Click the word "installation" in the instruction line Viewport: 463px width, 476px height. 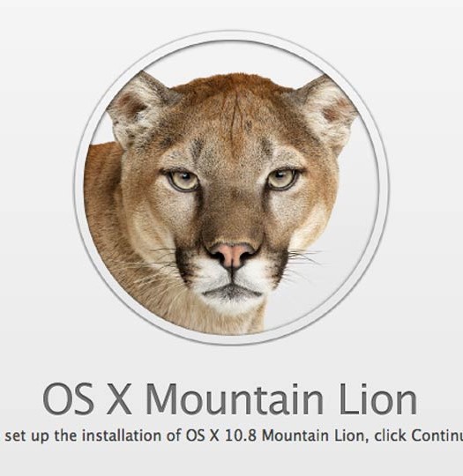(x=123, y=435)
